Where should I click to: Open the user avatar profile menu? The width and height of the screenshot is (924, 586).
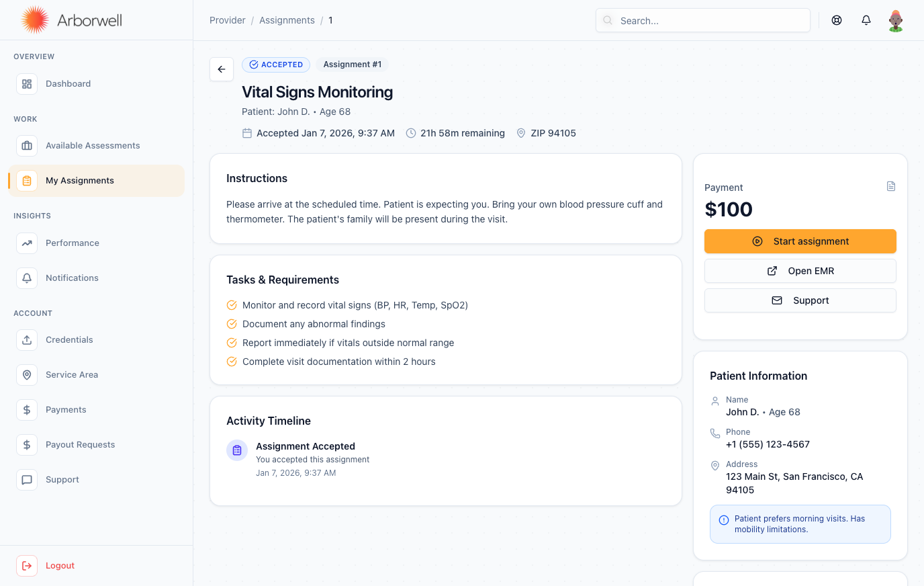(895, 20)
